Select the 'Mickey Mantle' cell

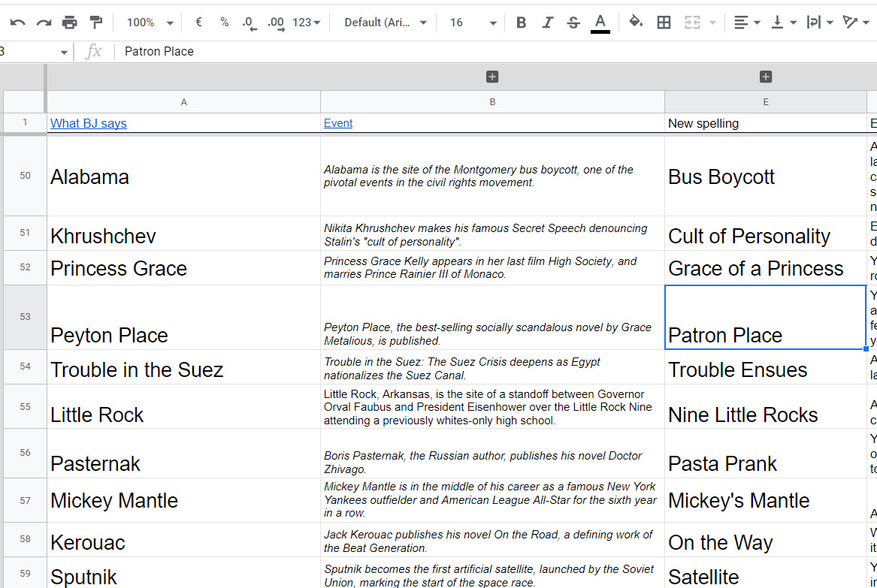pyautogui.click(x=183, y=500)
